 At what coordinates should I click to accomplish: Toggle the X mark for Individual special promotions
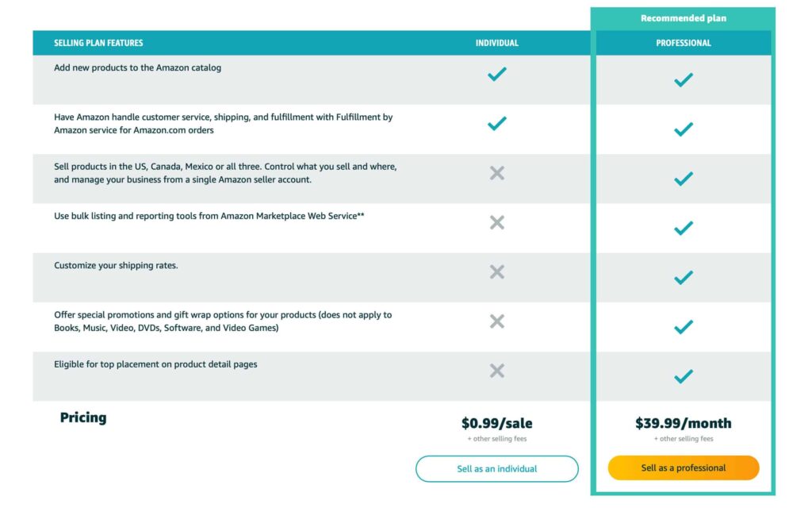pos(496,321)
